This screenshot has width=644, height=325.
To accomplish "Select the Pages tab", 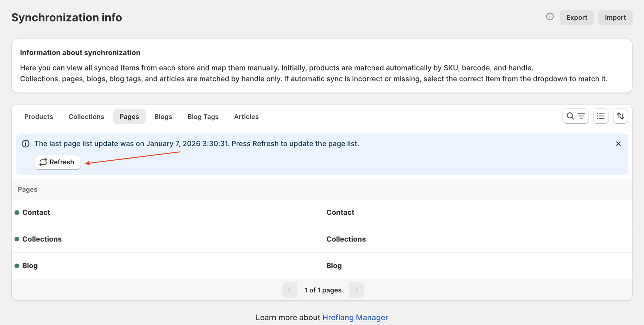I will coord(129,117).
